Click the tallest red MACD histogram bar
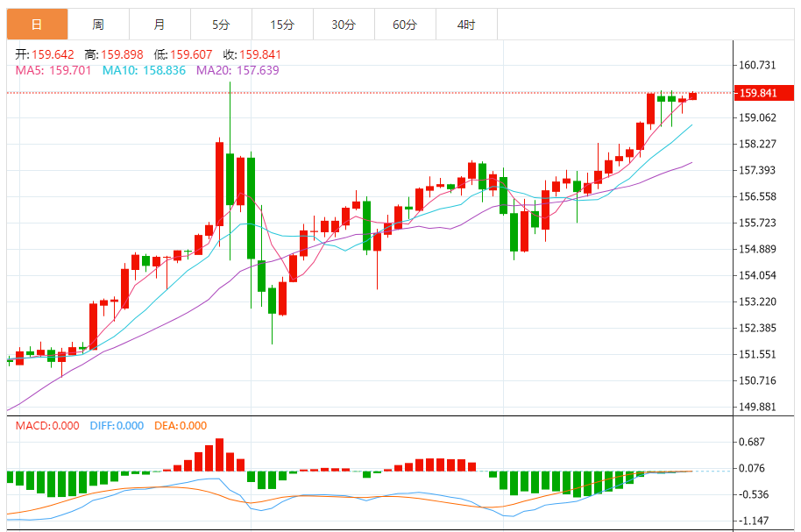This screenshot has height=532, width=801. [x=220, y=455]
